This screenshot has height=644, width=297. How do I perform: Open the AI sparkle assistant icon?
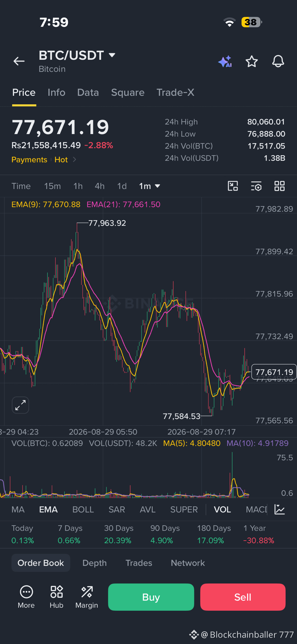225,61
